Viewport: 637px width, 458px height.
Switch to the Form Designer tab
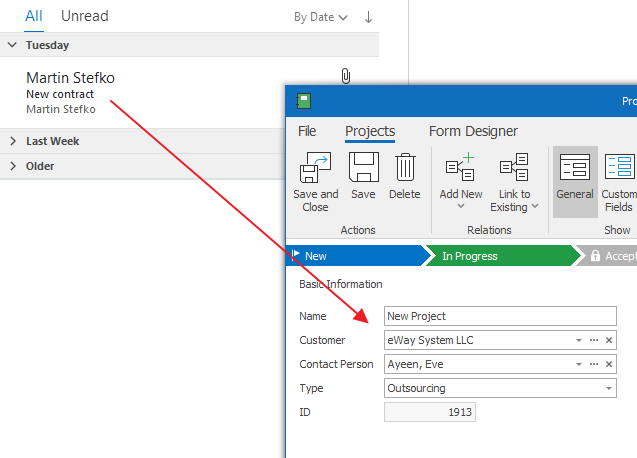click(x=473, y=131)
